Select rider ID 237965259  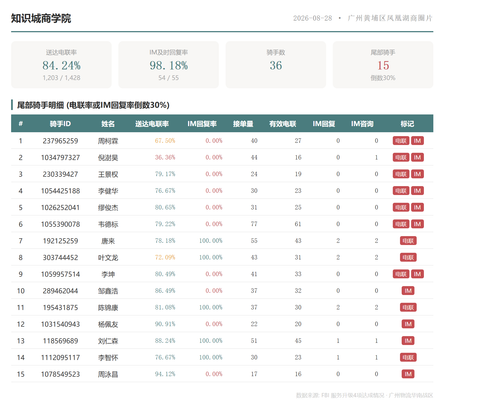60,141
